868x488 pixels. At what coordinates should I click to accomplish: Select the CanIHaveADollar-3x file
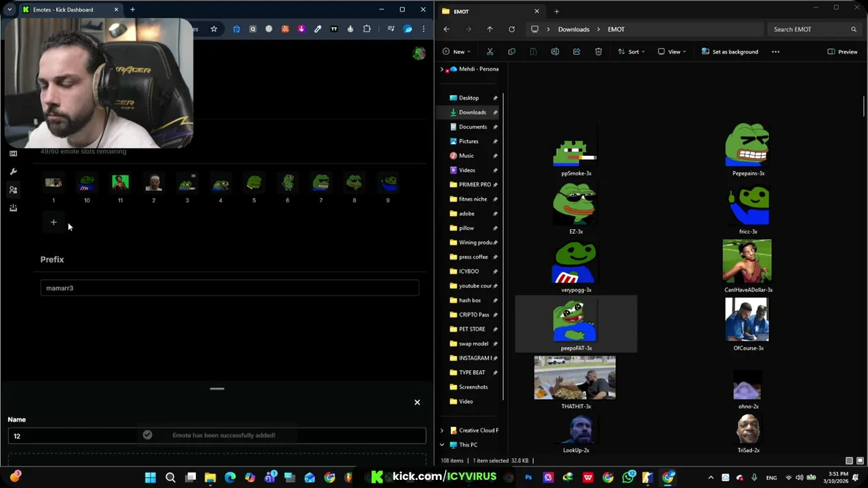click(x=748, y=266)
